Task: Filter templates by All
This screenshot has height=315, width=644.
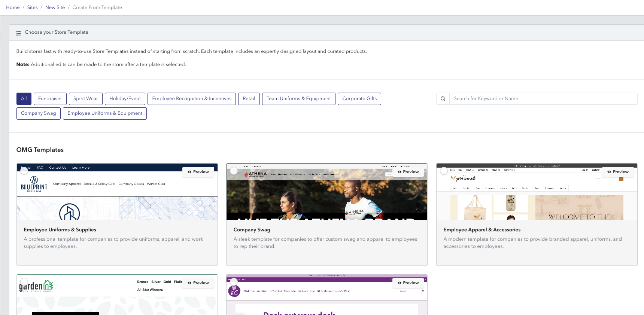Action: coord(24,99)
